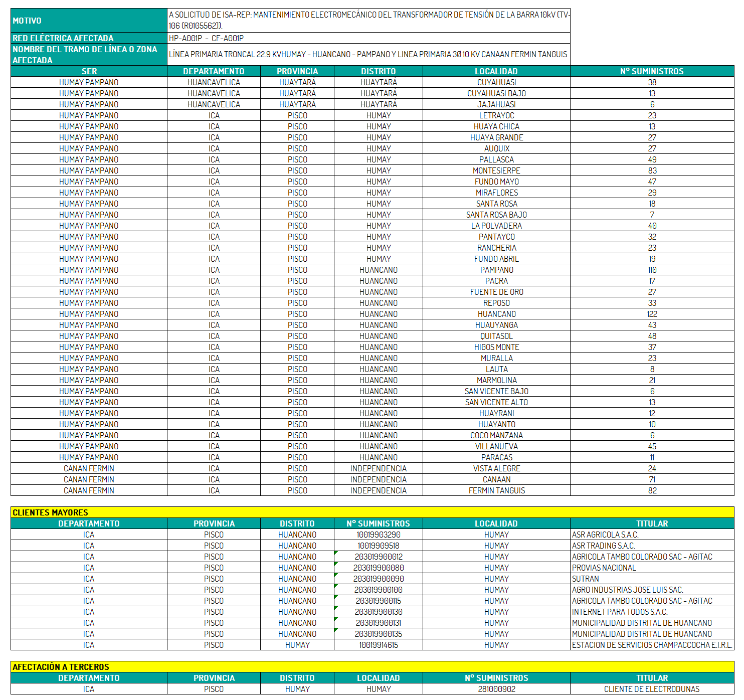Select the COCO MANZANA locality cell

coord(496,435)
